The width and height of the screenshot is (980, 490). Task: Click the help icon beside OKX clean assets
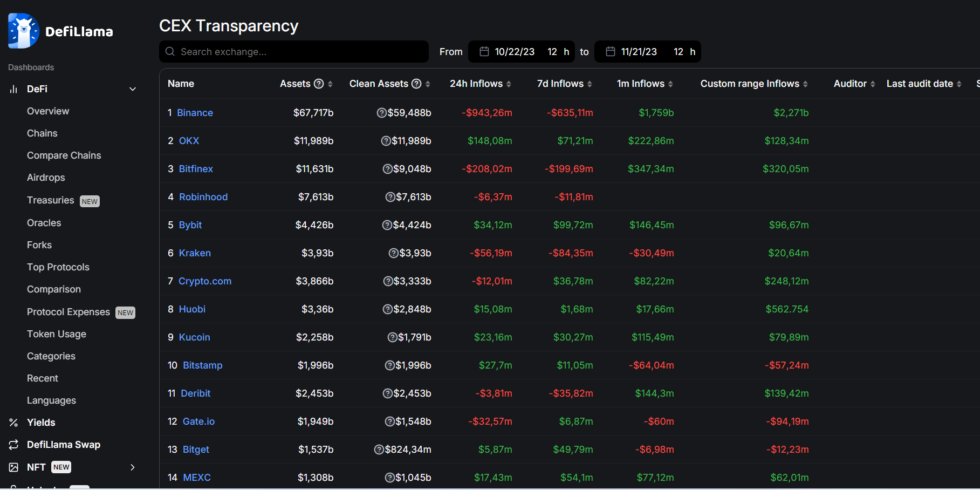(x=386, y=141)
